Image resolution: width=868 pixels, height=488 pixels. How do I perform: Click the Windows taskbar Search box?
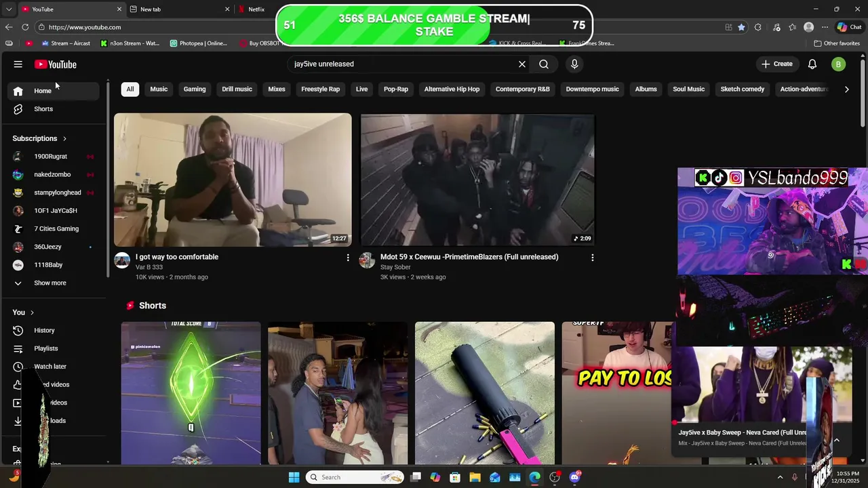click(x=355, y=477)
